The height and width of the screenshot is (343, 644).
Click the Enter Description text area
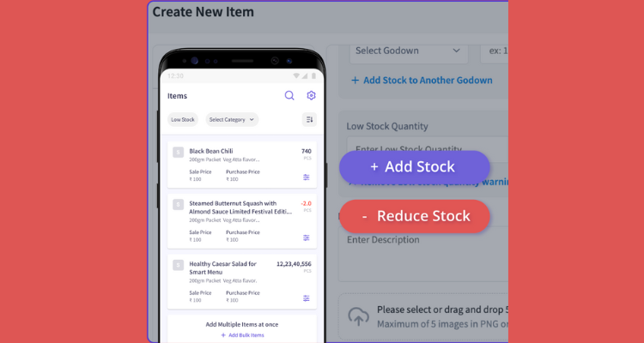tap(423, 254)
